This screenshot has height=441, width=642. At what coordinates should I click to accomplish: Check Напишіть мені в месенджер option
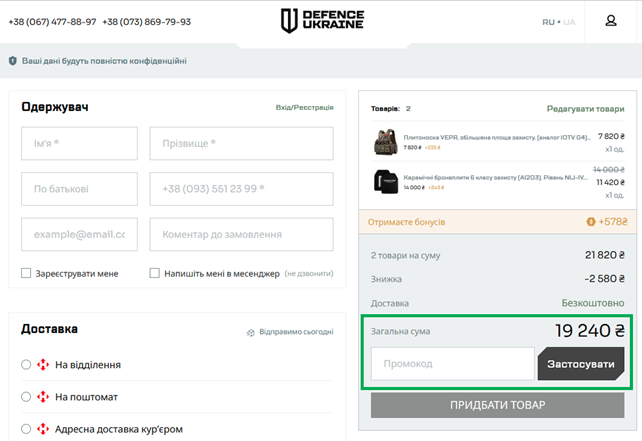coord(155,273)
